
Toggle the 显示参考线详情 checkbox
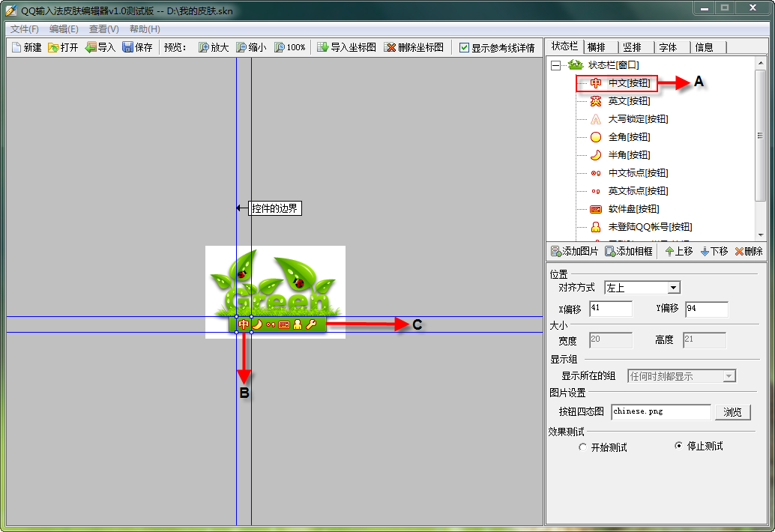tap(464, 48)
